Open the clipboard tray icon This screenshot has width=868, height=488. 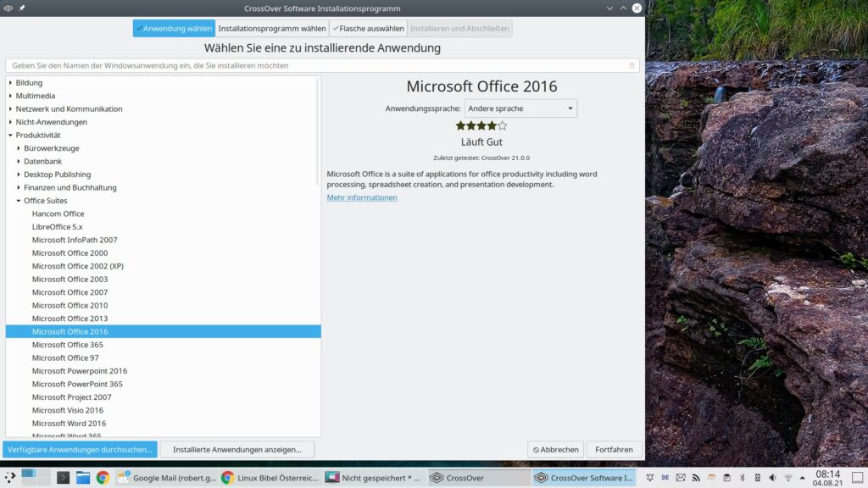(726, 478)
